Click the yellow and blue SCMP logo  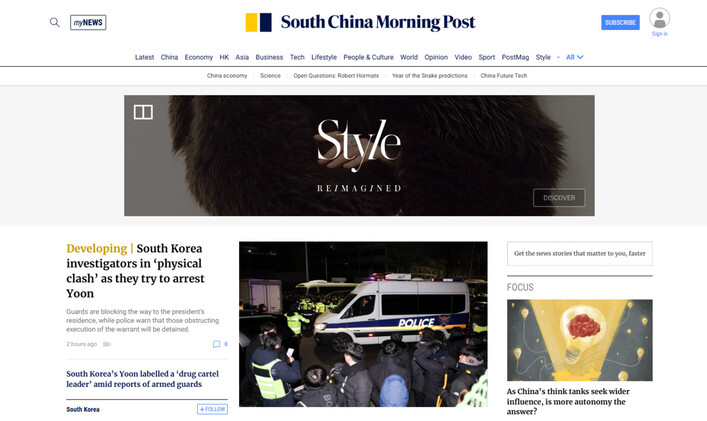point(258,23)
